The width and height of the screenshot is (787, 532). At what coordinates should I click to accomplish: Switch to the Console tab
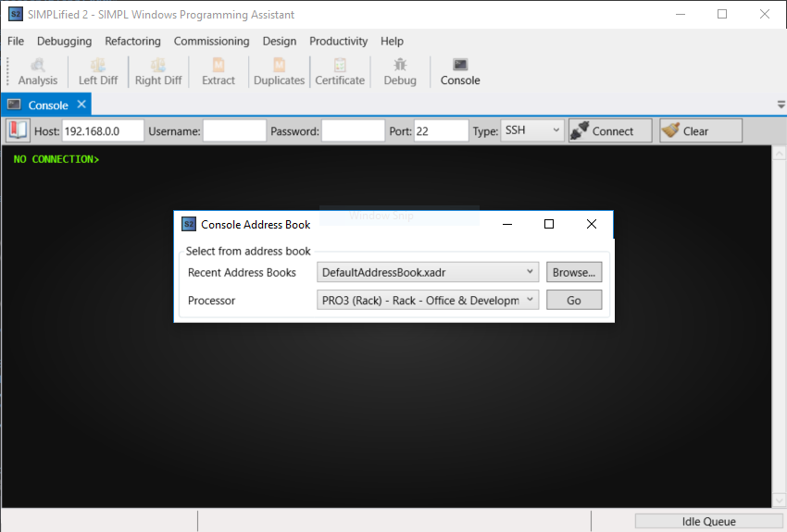[x=47, y=105]
